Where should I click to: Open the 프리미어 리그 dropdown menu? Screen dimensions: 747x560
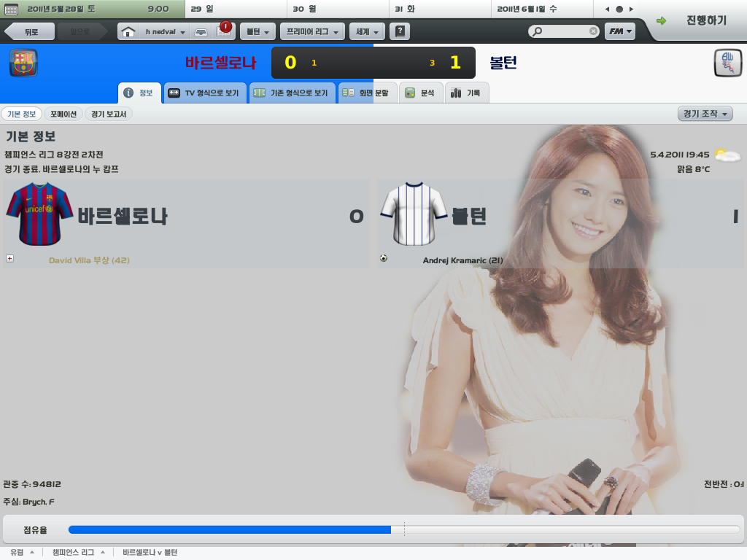pyautogui.click(x=312, y=32)
